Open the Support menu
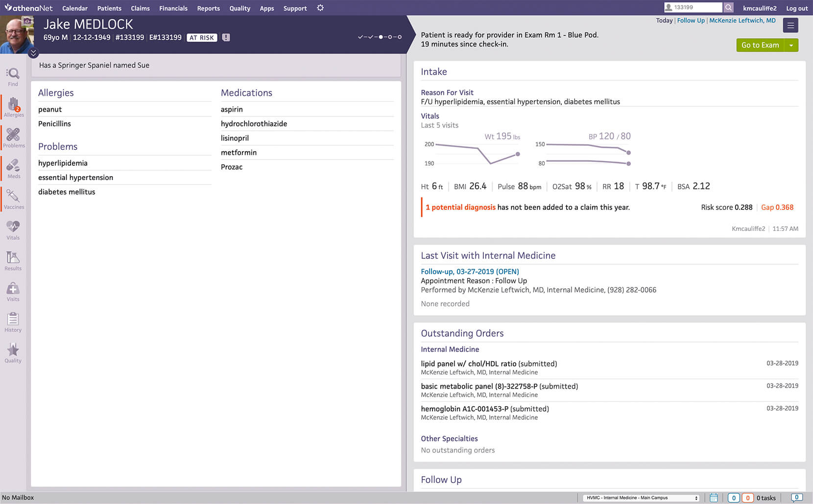813x504 pixels. [295, 8]
